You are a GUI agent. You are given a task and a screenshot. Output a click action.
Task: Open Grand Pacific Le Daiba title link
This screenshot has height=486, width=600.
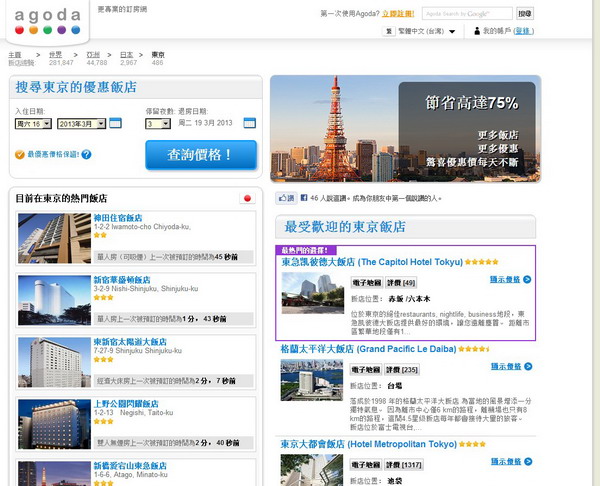(x=368, y=349)
